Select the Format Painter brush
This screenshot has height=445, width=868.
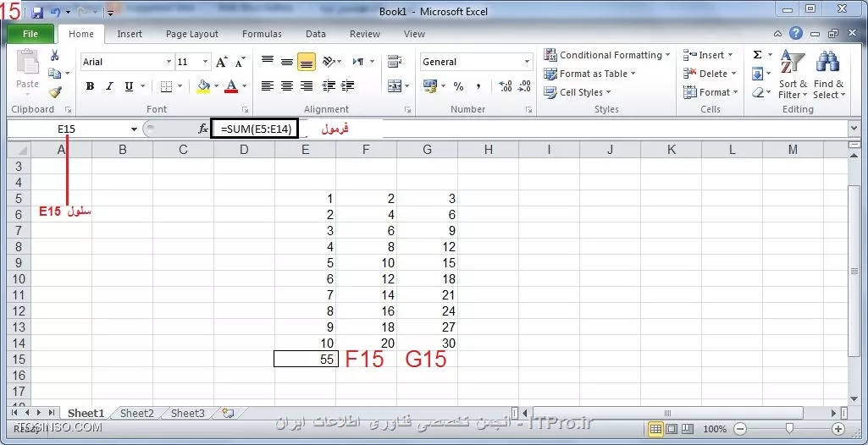(x=55, y=91)
